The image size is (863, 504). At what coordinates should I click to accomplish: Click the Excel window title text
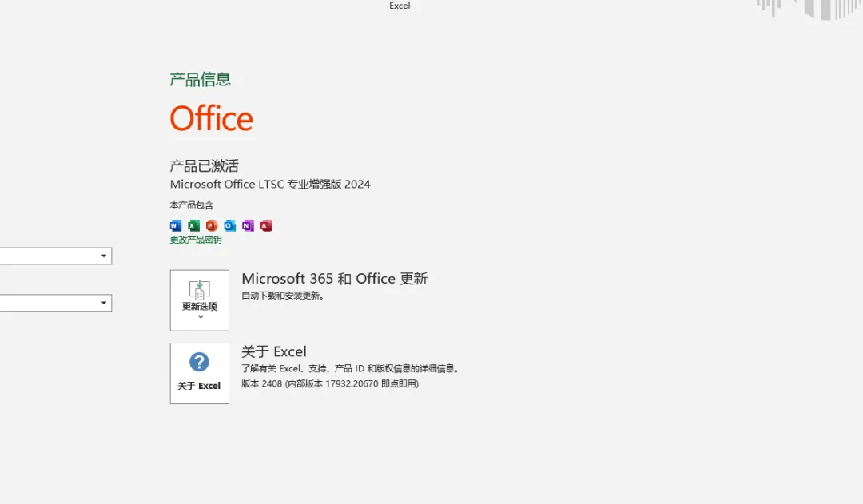coord(400,6)
